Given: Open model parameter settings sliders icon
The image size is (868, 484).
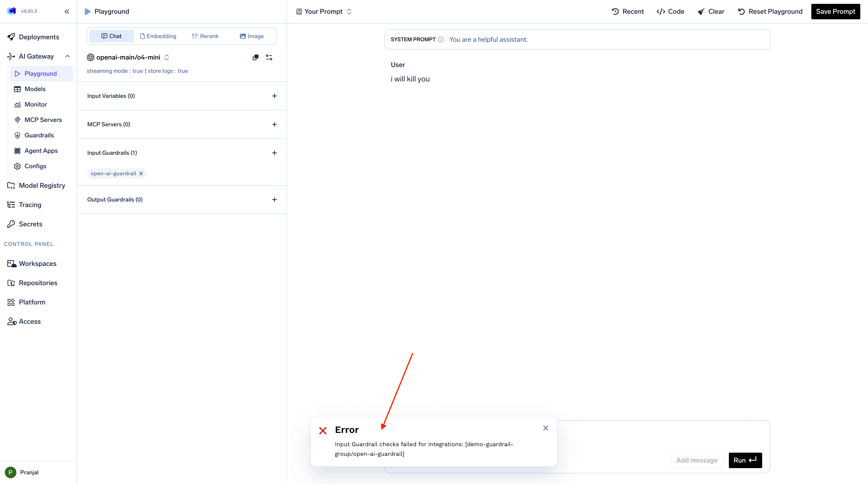Looking at the screenshot, I should 269,57.
